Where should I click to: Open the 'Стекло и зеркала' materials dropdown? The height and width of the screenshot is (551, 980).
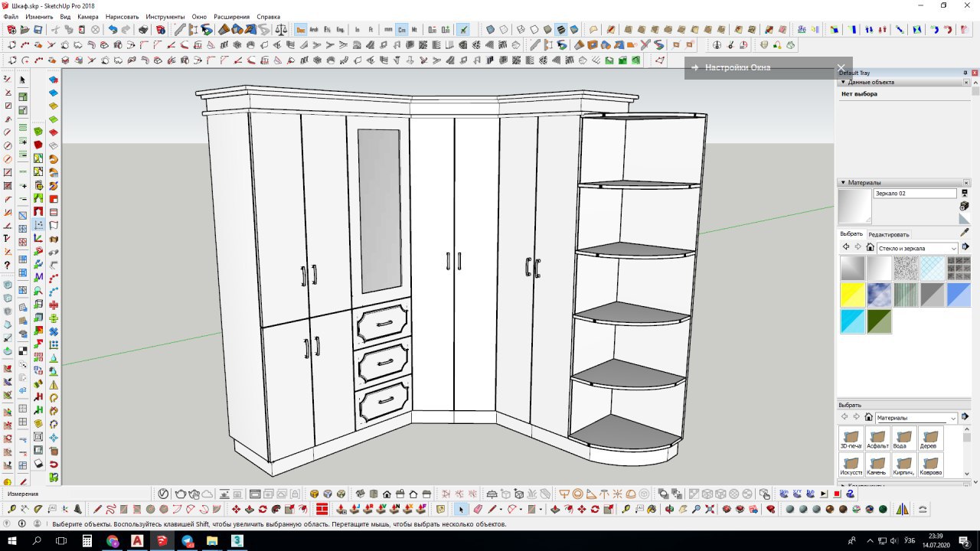(x=916, y=248)
